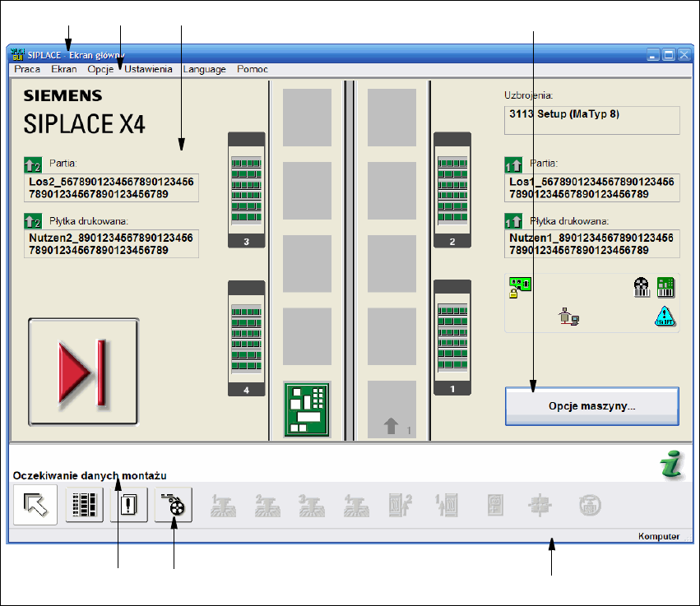Screen dimensions: 700x606
Task: Click the disabled round toolbar icon at the end
Action: coord(590,505)
